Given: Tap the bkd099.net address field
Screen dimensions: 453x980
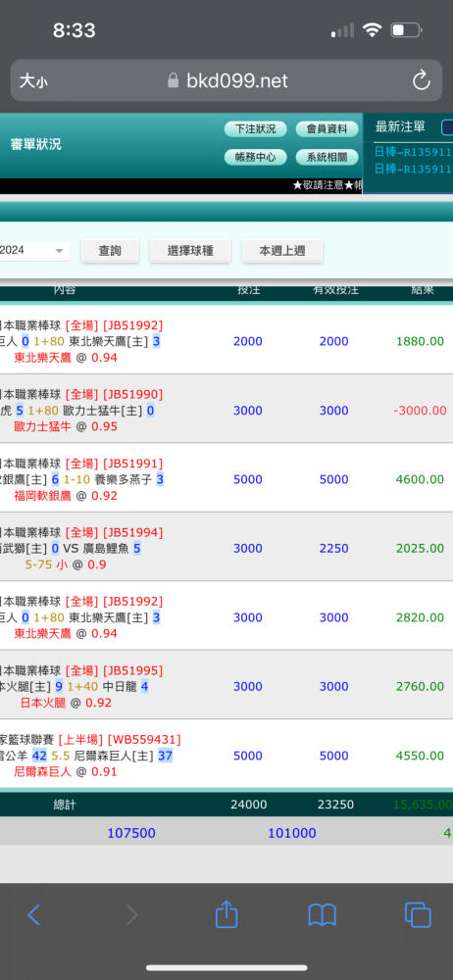Looking at the screenshot, I should coord(226,80).
